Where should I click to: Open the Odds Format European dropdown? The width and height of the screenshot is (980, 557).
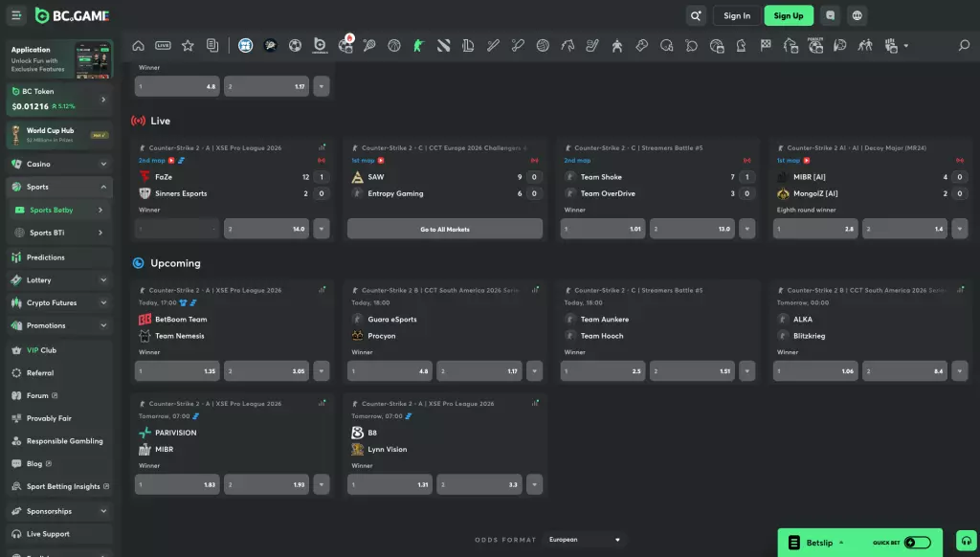(x=584, y=540)
